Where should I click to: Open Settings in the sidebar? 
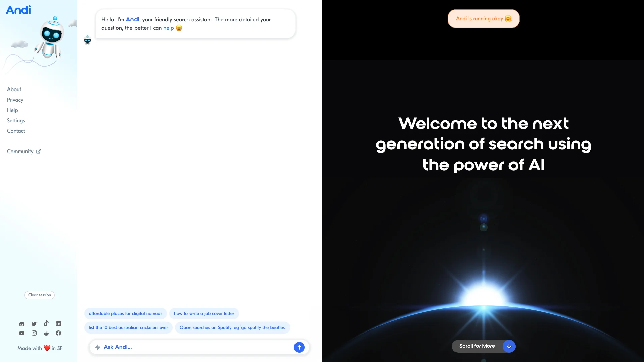[x=16, y=121]
